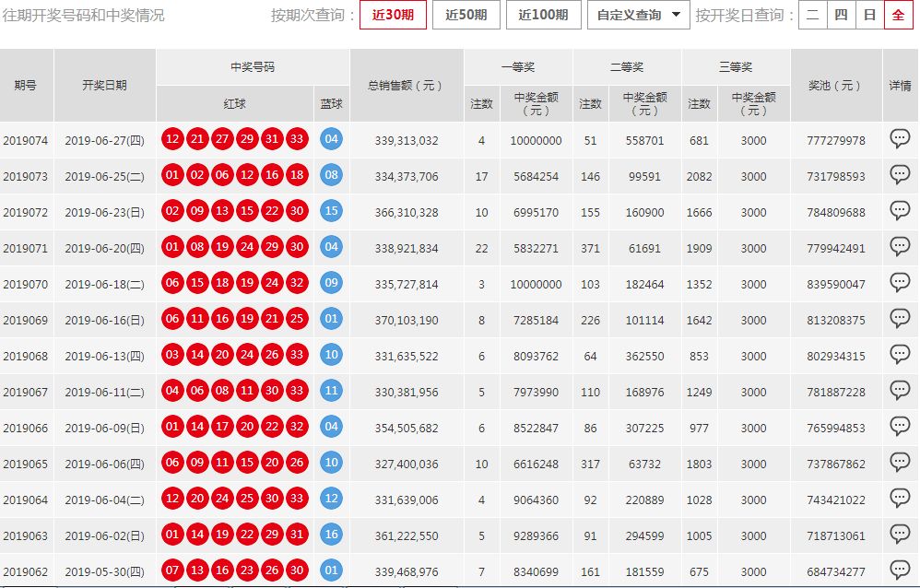Open details icon for draw 2019064
This screenshot has height=588, width=920.
pyautogui.click(x=900, y=499)
